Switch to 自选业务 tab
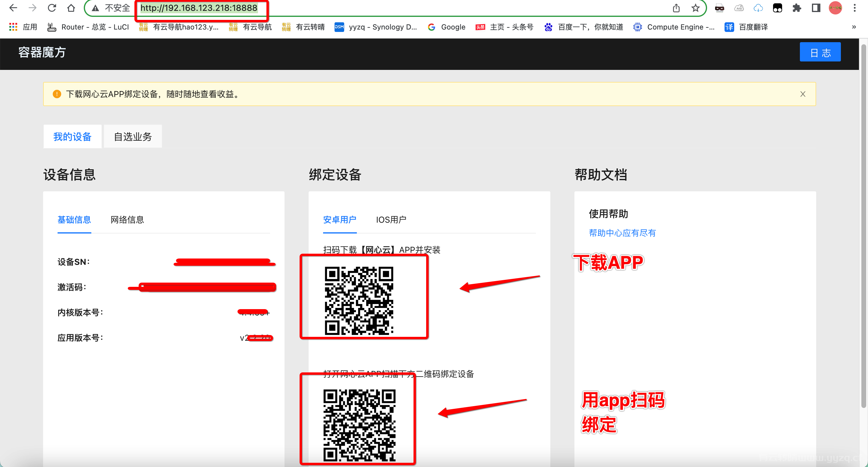 [x=133, y=136]
